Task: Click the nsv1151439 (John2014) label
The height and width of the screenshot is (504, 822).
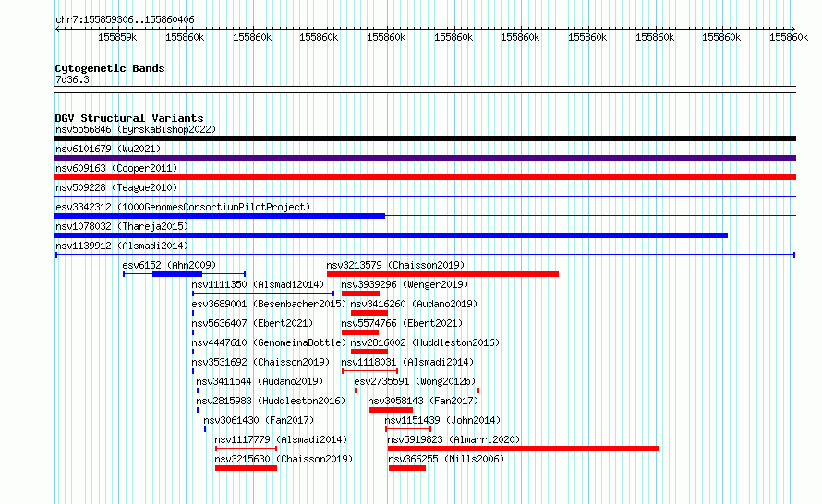Action: [442, 420]
